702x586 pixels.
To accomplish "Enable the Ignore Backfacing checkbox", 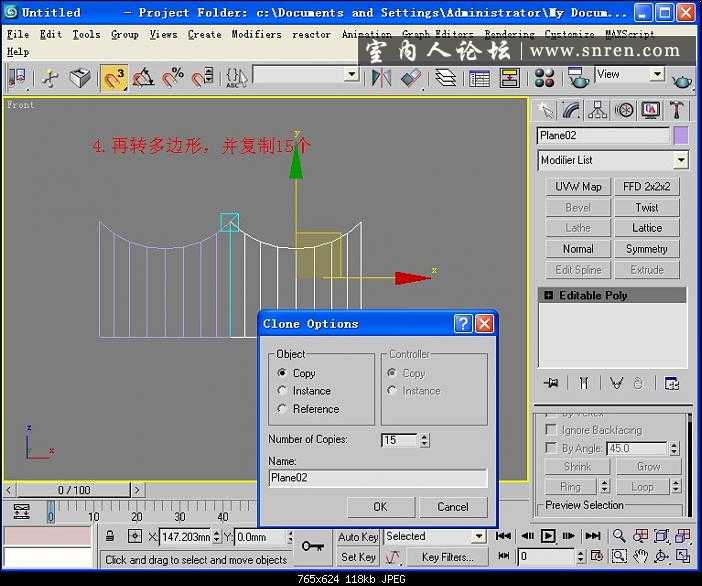I will 551,430.
